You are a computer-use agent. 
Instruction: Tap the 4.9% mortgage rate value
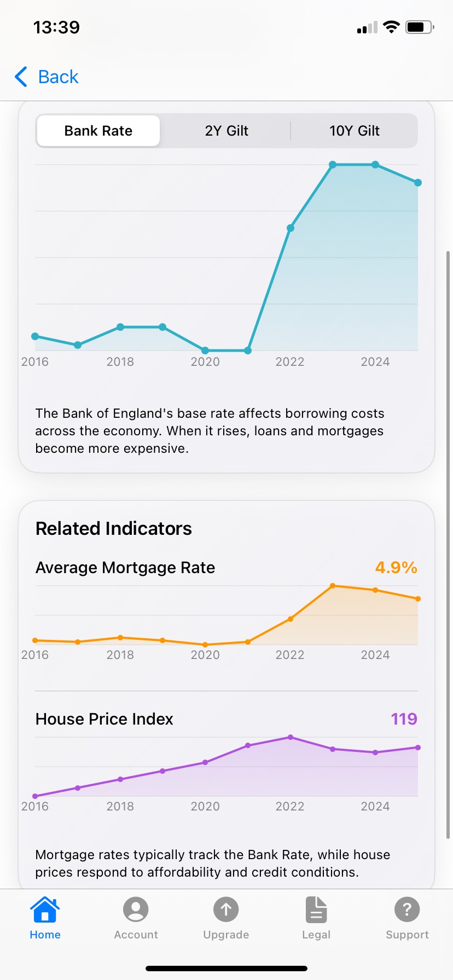click(x=396, y=568)
